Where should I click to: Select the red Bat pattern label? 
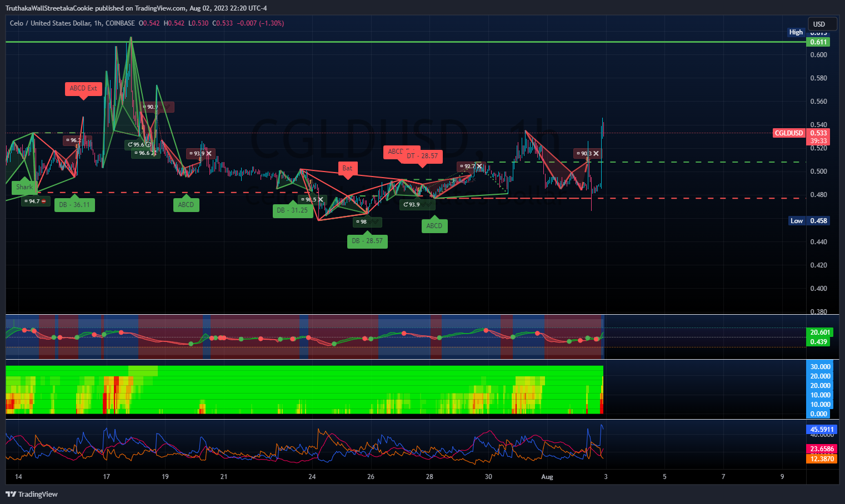(x=347, y=168)
